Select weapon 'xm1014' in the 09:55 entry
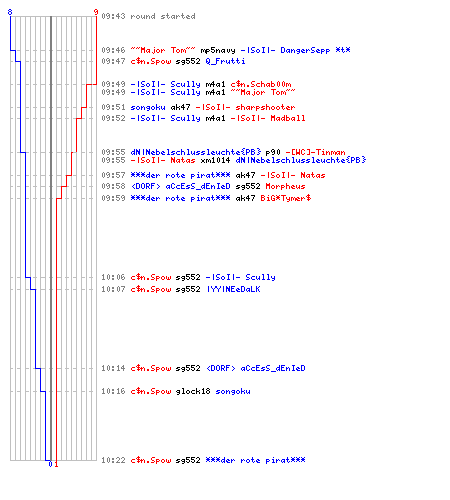The image size is (450, 500). (x=215, y=160)
